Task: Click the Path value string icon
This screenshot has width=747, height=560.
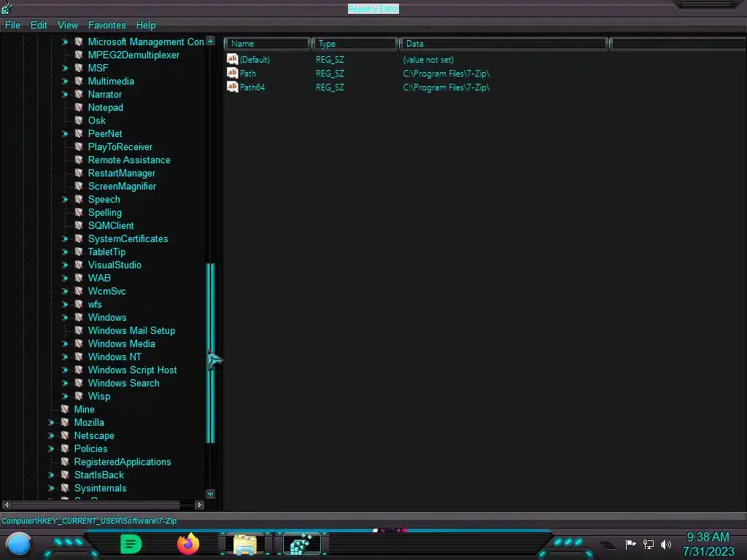Action: tap(233, 73)
